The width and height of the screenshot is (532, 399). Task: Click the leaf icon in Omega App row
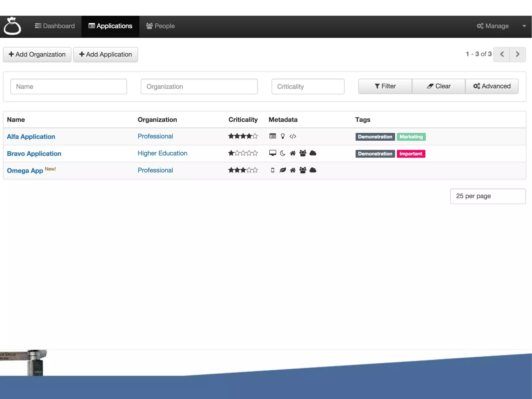click(283, 170)
